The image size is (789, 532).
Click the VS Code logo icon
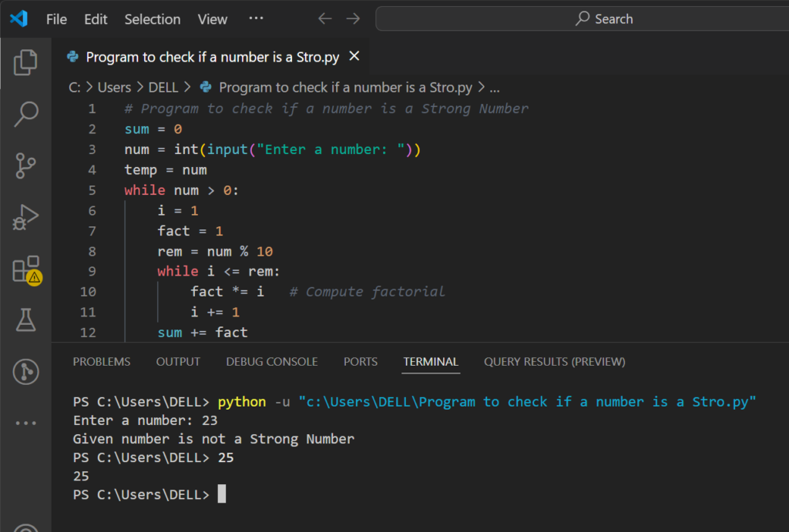18,19
